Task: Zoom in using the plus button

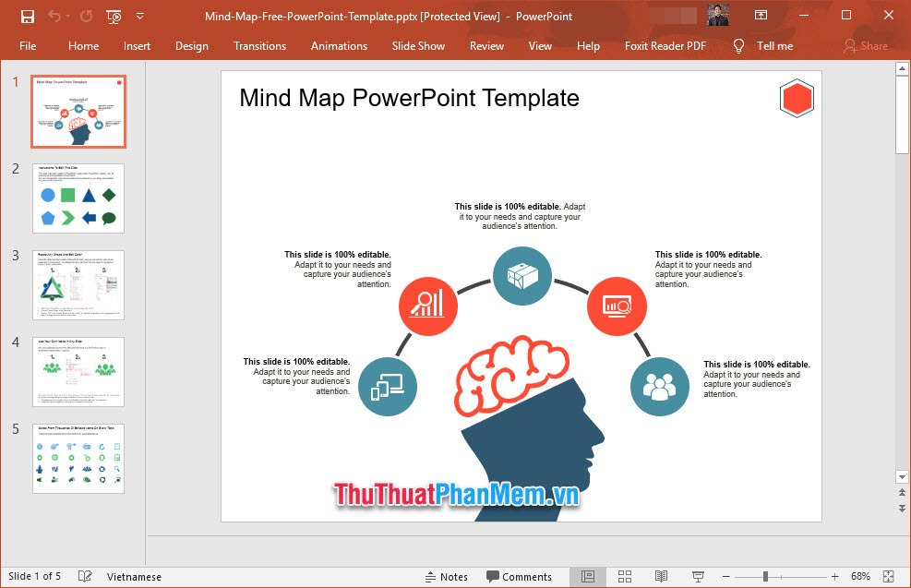Action: pos(833,576)
